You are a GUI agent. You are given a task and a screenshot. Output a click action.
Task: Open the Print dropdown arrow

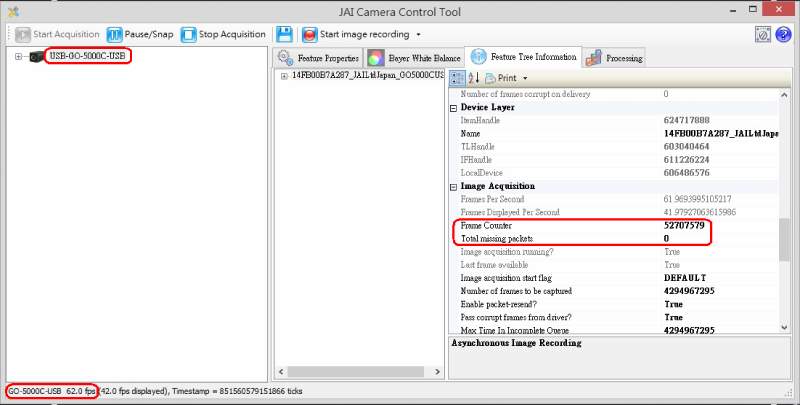point(525,79)
